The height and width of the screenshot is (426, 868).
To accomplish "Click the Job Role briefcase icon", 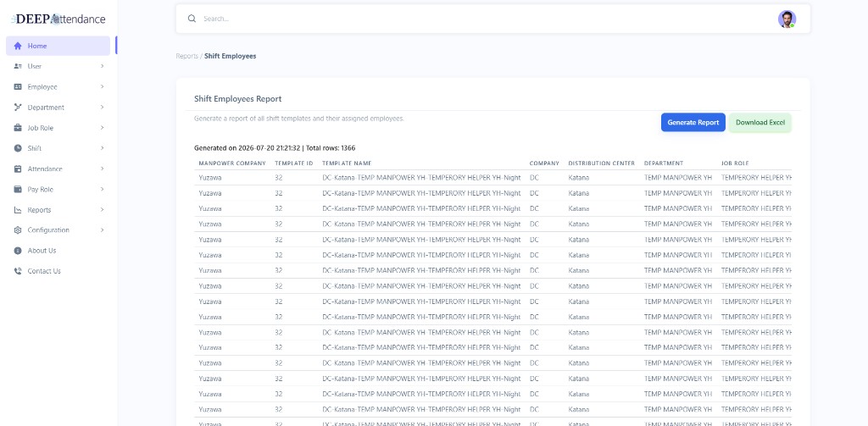I will tap(18, 128).
